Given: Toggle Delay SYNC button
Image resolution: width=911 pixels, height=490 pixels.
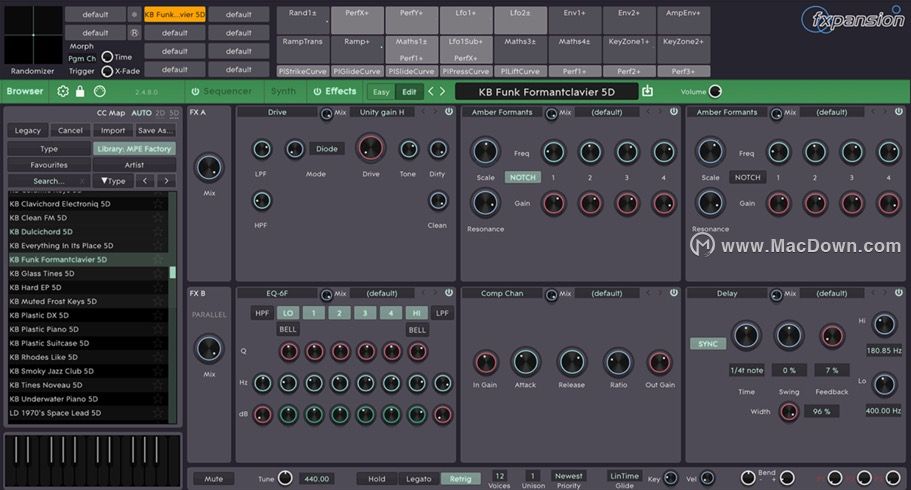Looking at the screenshot, I should 708,344.
